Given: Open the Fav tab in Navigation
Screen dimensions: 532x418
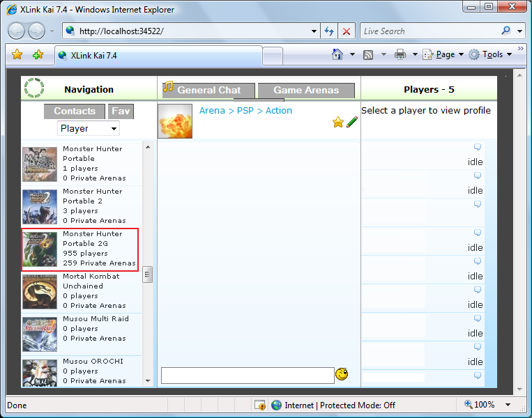Looking at the screenshot, I should tap(121, 111).
